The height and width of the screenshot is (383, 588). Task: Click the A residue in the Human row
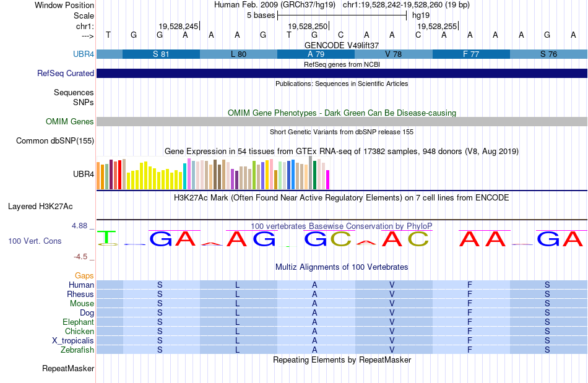tap(314, 285)
